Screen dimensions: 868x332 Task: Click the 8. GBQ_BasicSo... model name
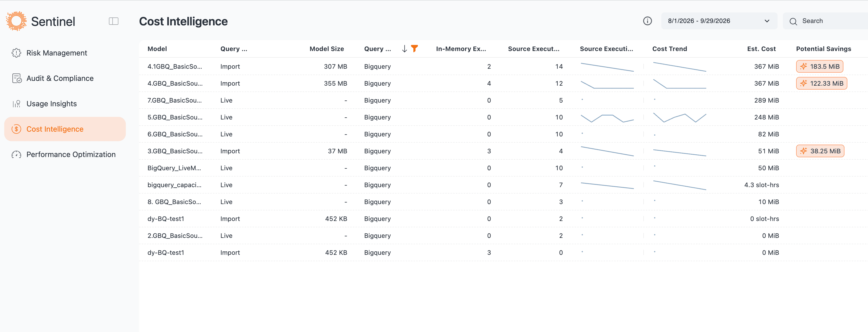coord(174,202)
